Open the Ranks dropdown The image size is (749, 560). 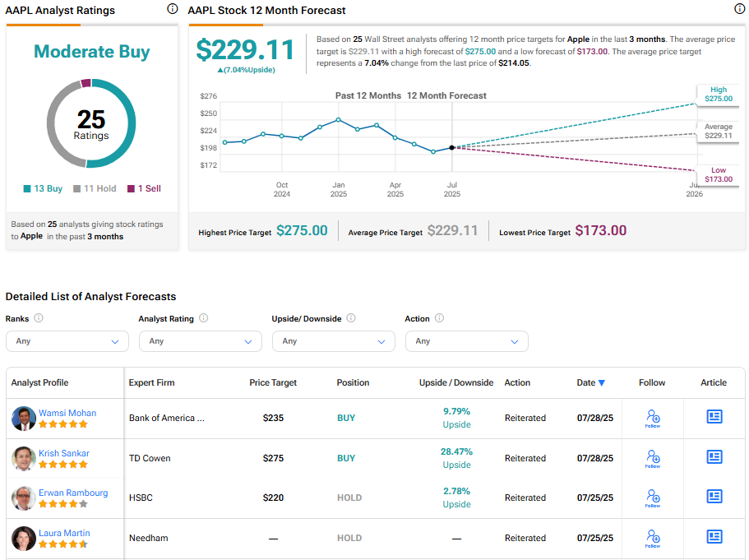point(67,341)
